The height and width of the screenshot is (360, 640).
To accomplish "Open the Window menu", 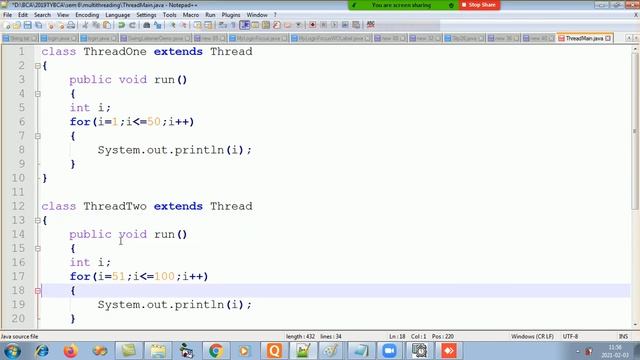I will click(257, 15).
